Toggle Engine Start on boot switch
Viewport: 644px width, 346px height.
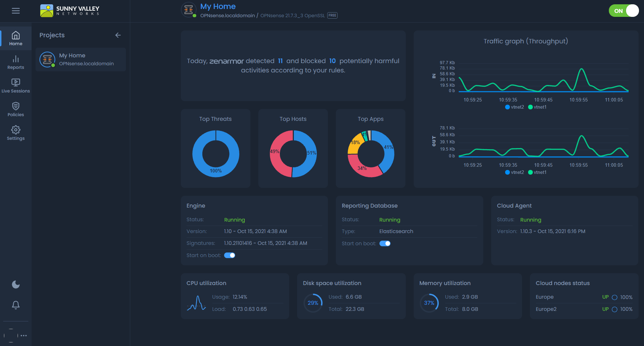click(x=230, y=255)
